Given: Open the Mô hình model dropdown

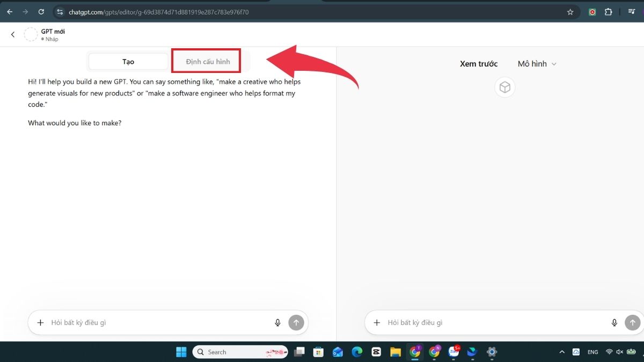Looking at the screenshot, I should pyautogui.click(x=537, y=64).
